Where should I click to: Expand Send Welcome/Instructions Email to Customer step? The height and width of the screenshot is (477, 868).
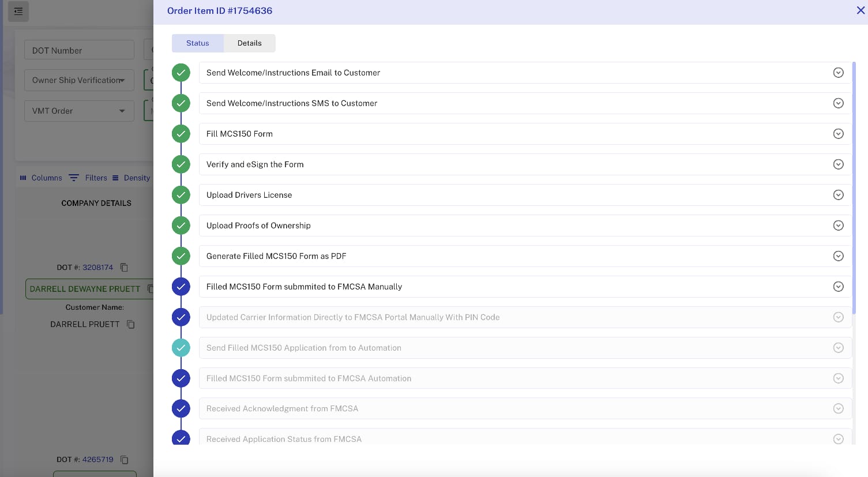pos(838,73)
